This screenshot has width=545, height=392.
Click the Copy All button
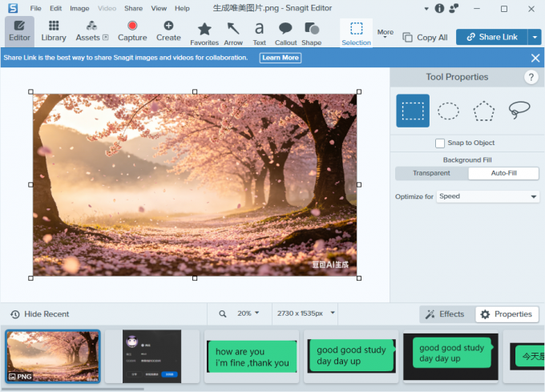pos(425,37)
